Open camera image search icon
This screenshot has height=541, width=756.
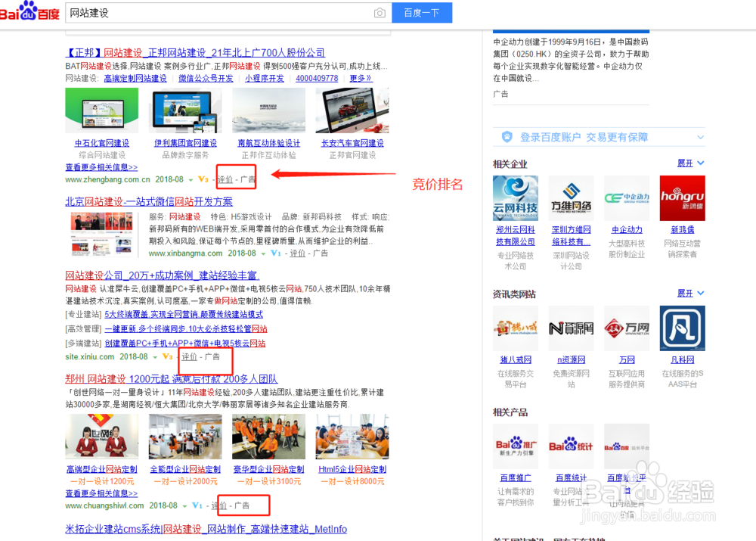[x=380, y=13]
